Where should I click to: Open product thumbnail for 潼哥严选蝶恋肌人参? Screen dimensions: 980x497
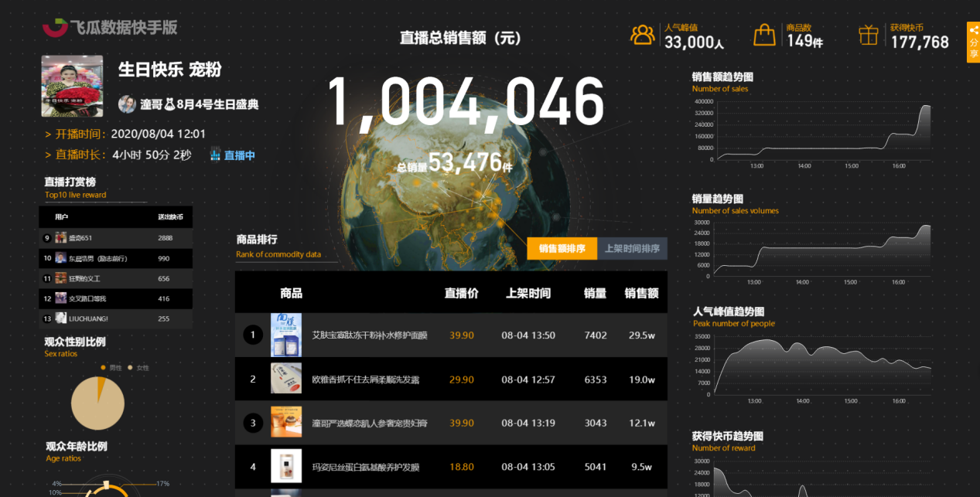tap(286, 423)
